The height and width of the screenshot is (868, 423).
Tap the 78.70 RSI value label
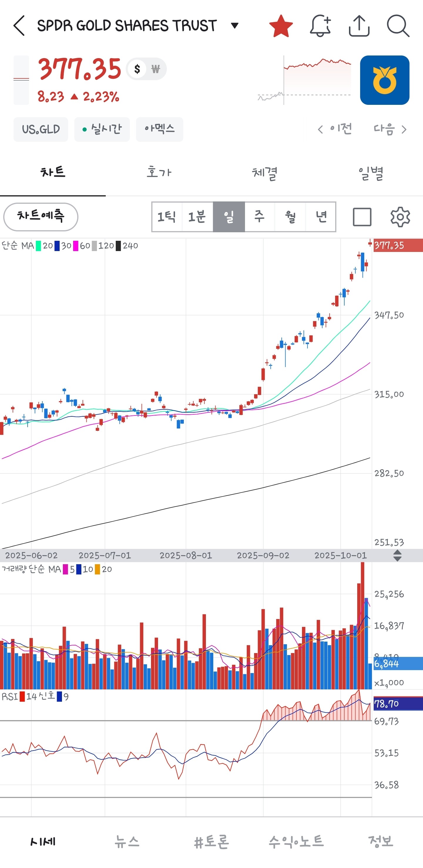tap(398, 704)
